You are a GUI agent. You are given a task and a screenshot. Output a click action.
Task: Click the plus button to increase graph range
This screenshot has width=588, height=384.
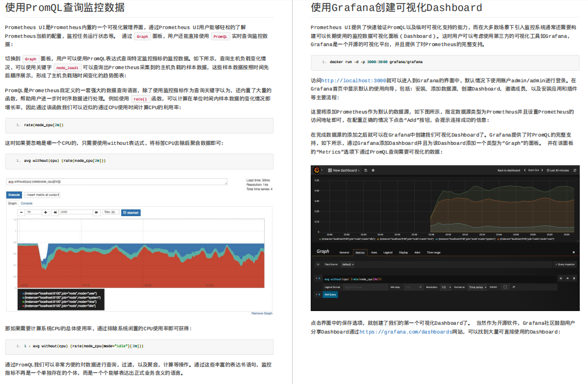coord(45,212)
